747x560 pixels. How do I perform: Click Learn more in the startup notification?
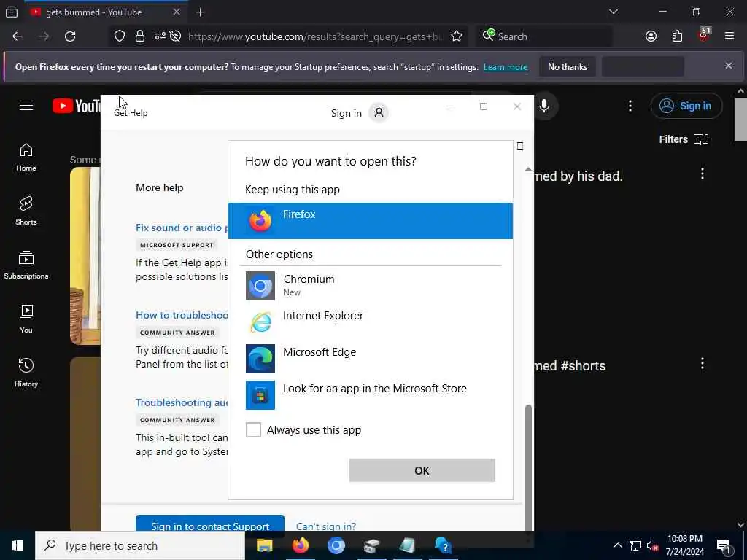point(506,67)
